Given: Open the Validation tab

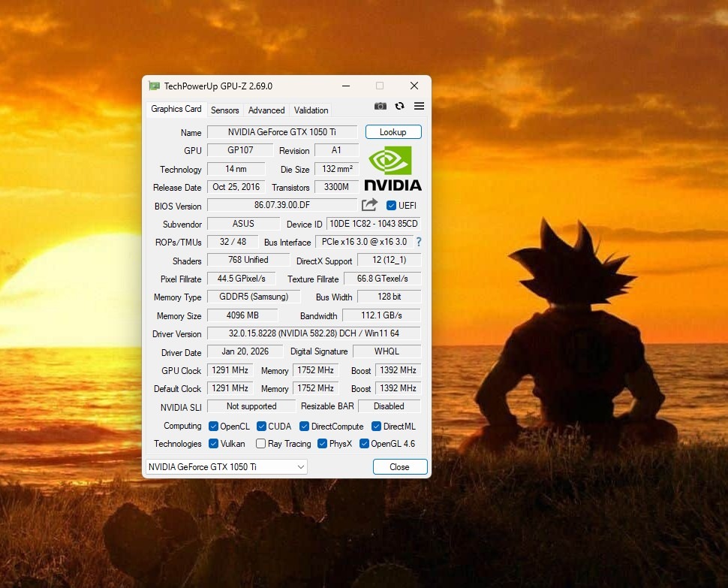Looking at the screenshot, I should pos(311,110).
